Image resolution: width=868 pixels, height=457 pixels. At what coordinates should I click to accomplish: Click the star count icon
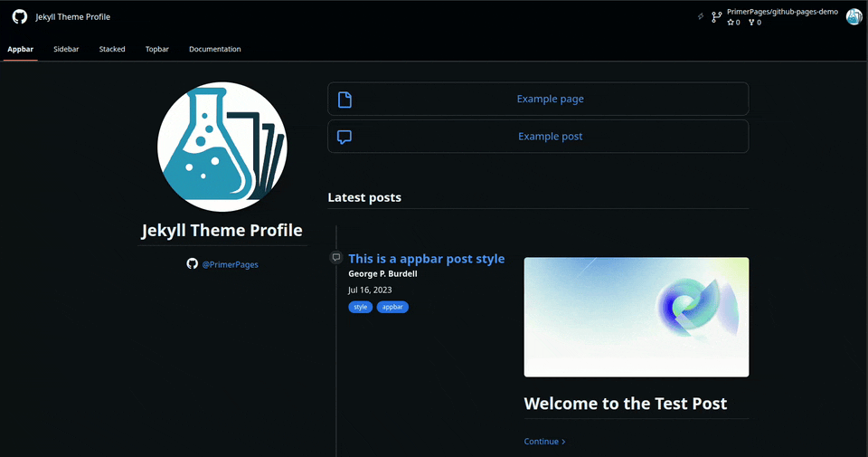pyautogui.click(x=731, y=23)
